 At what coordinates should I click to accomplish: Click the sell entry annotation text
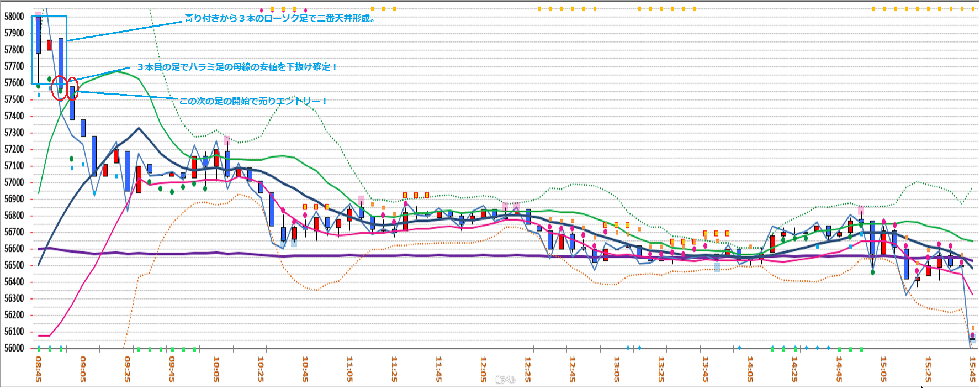pyautogui.click(x=253, y=101)
